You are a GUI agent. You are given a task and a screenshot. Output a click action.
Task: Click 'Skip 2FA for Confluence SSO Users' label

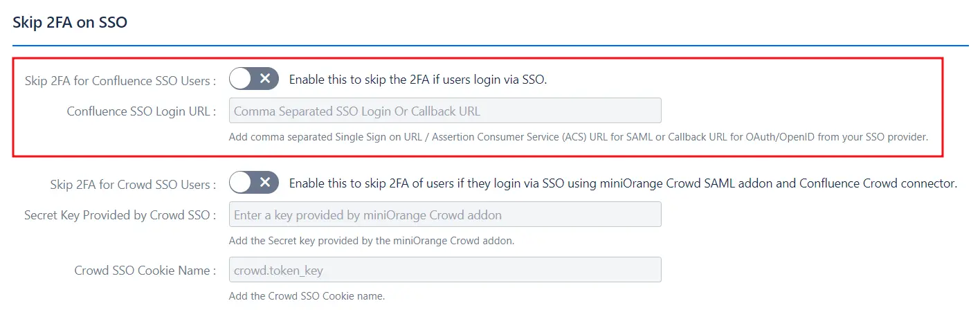pos(120,81)
